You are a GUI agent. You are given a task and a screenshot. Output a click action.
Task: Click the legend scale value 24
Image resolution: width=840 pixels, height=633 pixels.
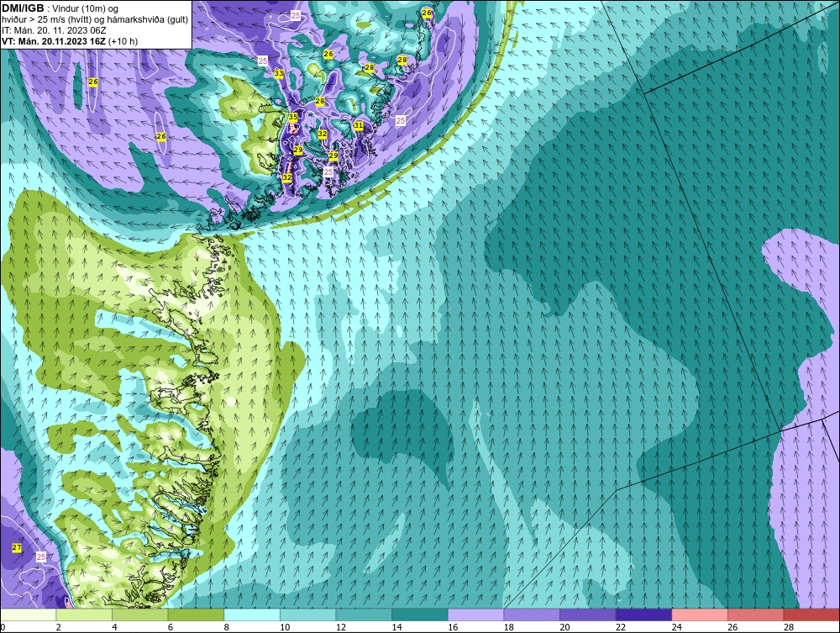coord(676,627)
